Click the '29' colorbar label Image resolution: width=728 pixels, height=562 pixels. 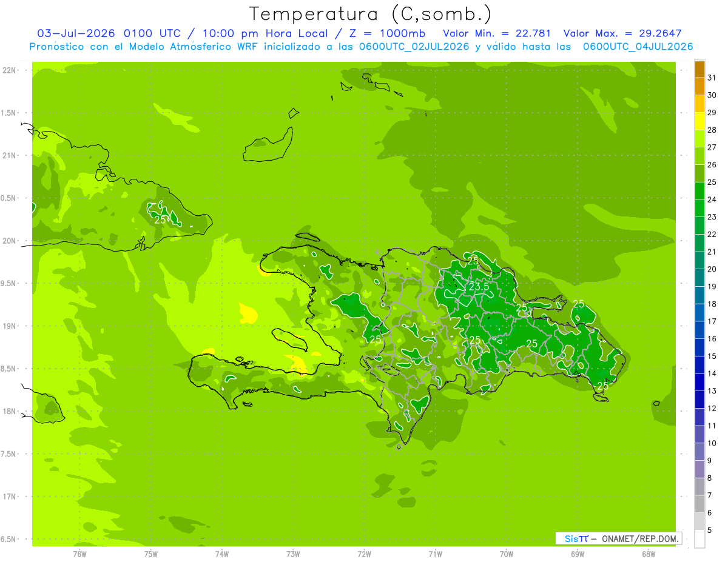point(712,112)
